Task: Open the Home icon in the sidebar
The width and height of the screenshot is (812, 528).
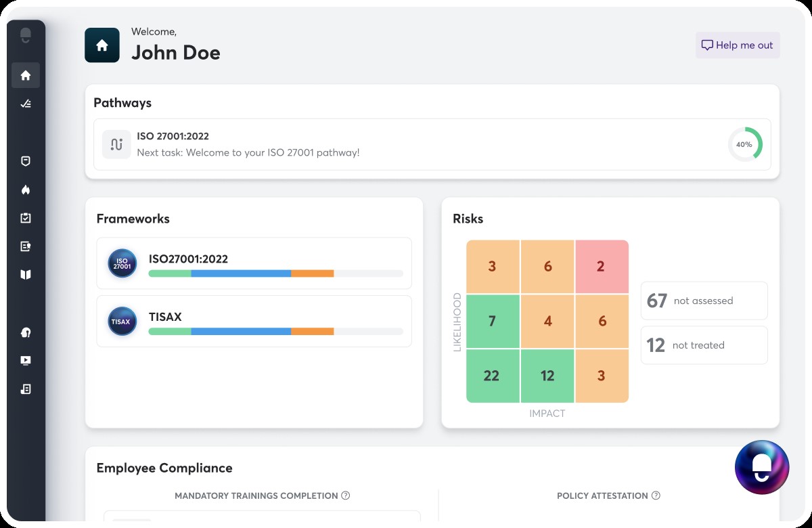Action: click(26, 75)
